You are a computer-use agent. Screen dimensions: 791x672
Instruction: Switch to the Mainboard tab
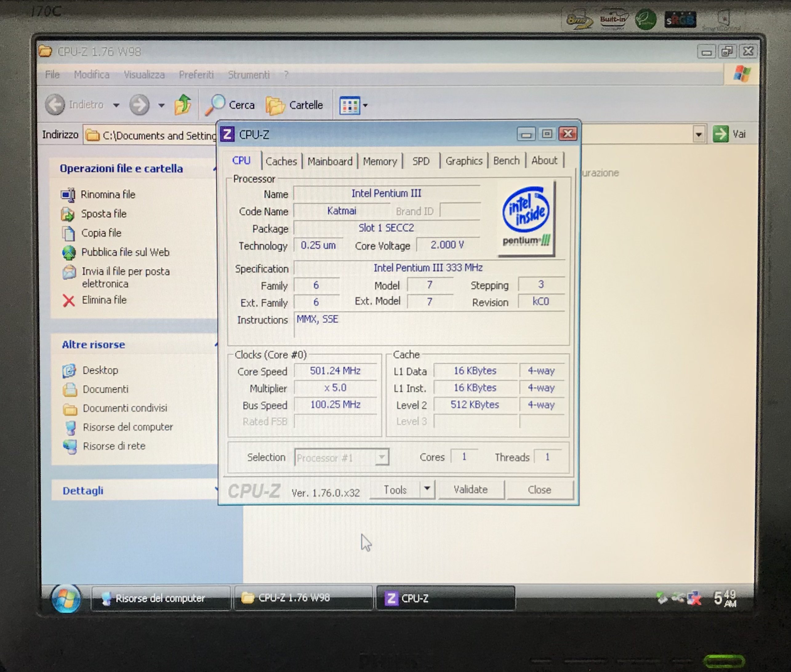click(330, 161)
